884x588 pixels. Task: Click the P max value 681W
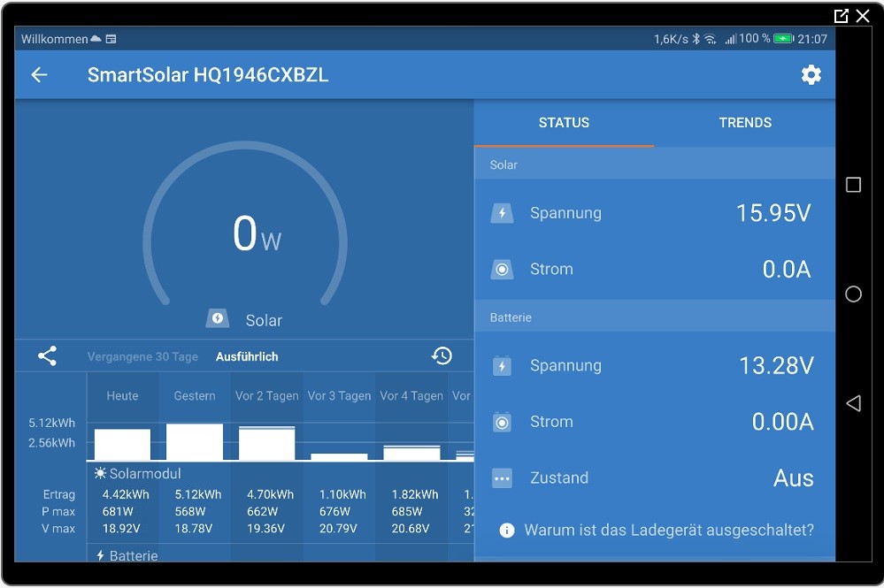click(x=118, y=511)
